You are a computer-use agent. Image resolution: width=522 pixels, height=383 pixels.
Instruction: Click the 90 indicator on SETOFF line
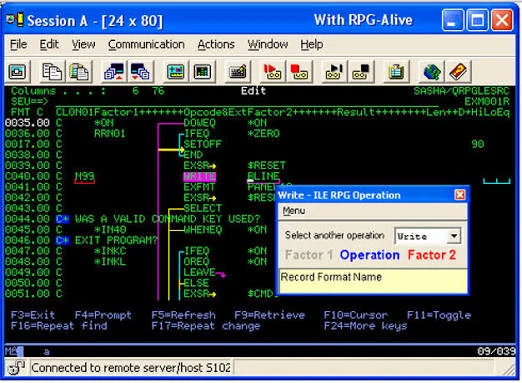coord(478,144)
